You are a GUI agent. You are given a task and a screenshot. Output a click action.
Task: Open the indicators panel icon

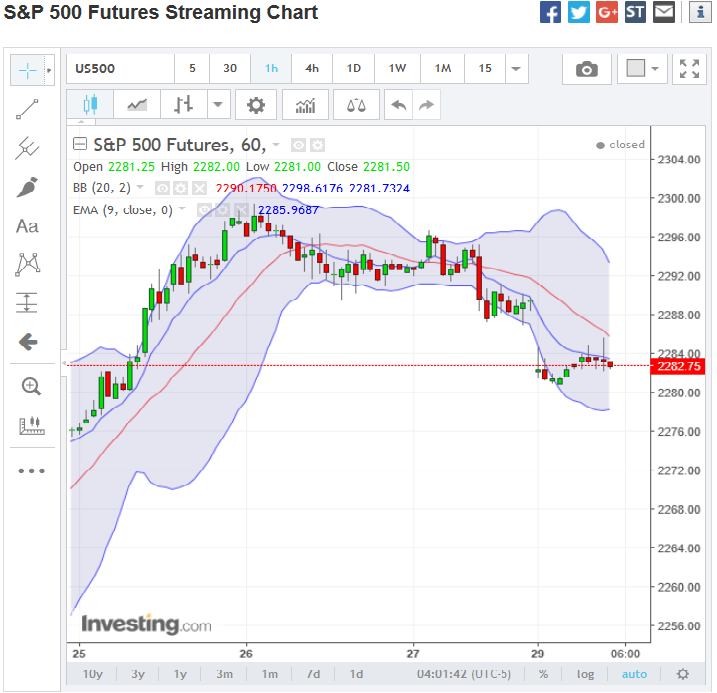pyautogui.click(x=306, y=105)
